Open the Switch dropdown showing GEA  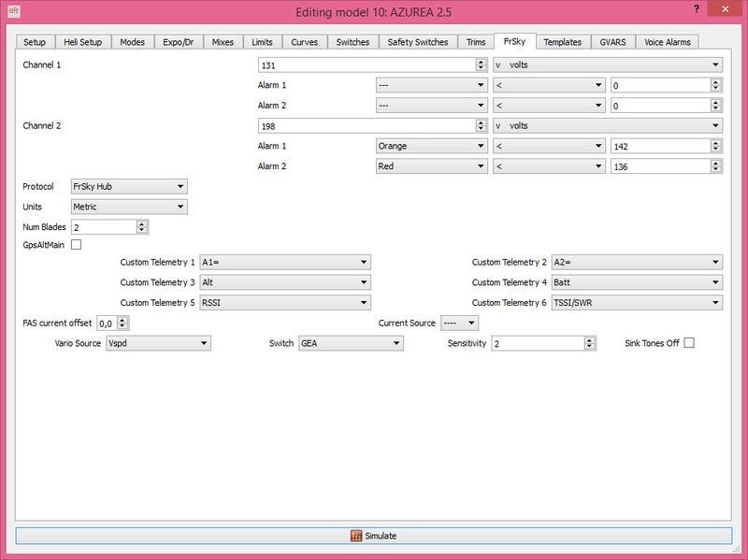point(352,343)
